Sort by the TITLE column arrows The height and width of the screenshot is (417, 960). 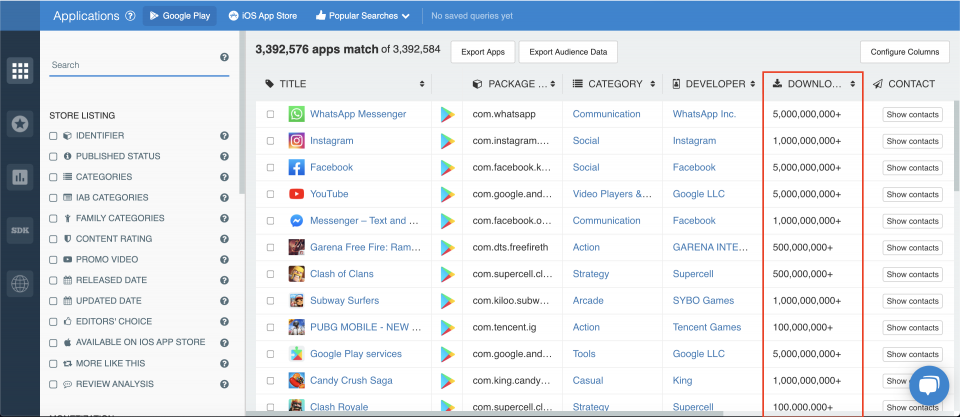[x=422, y=84]
